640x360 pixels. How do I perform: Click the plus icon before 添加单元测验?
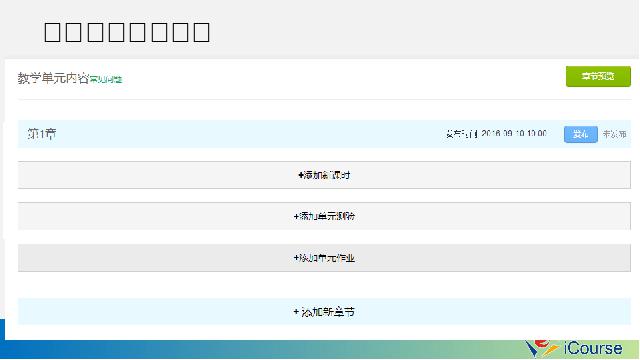coord(296,216)
